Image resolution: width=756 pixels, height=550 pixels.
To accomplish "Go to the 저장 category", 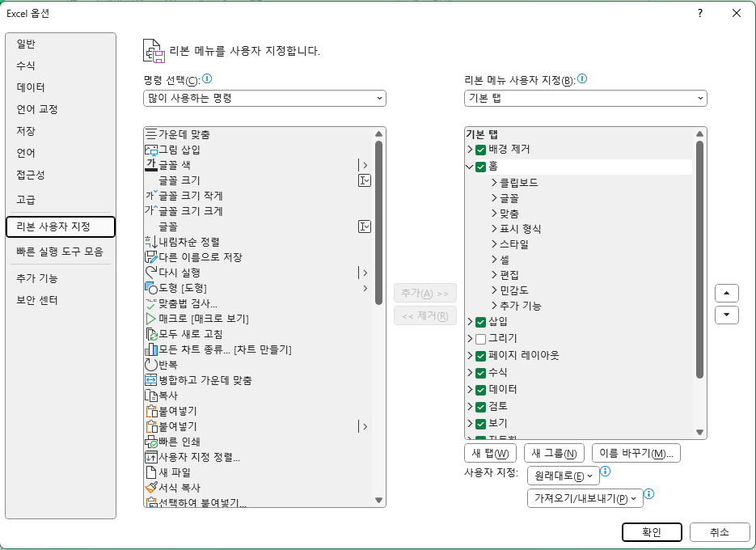I will pos(61,131).
